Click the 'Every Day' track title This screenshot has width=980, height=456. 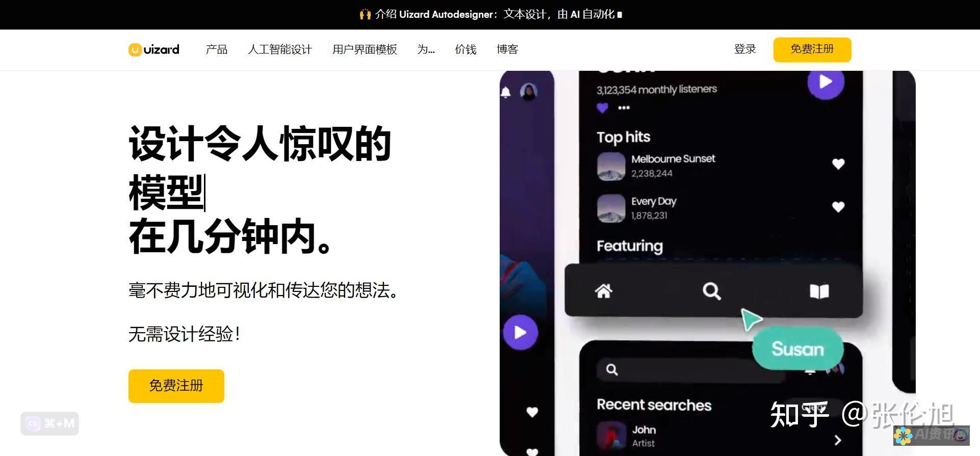(654, 201)
